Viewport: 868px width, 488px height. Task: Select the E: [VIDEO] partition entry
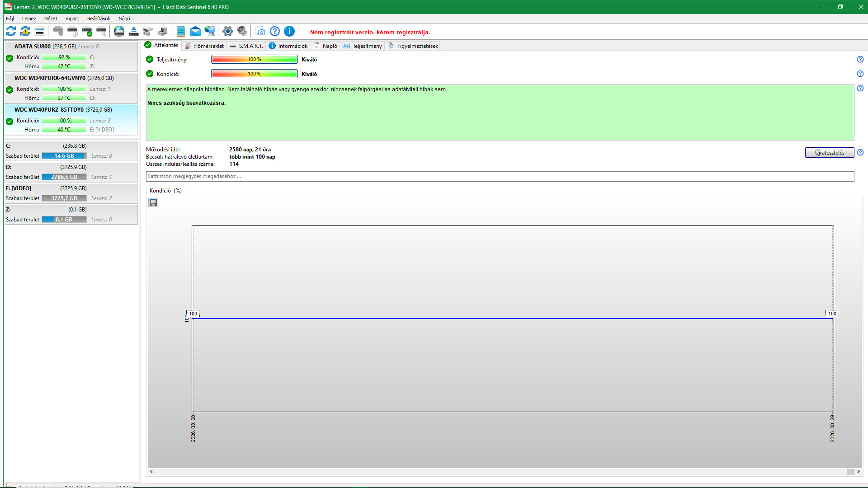pos(19,188)
